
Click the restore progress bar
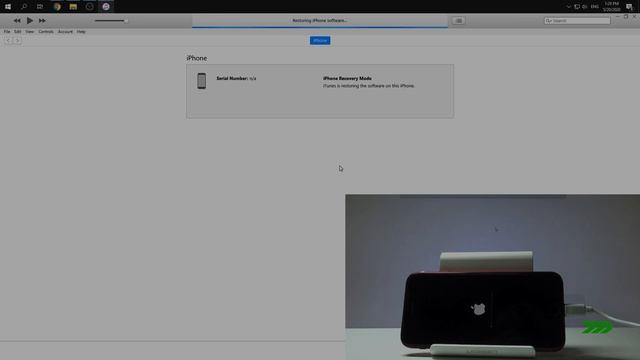[x=320, y=27]
